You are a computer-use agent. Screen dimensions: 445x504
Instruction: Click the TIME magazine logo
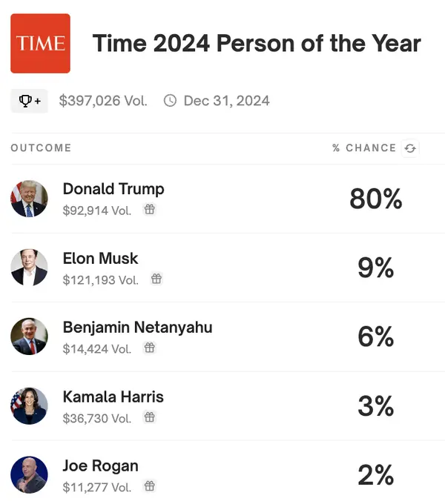pos(40,43)
